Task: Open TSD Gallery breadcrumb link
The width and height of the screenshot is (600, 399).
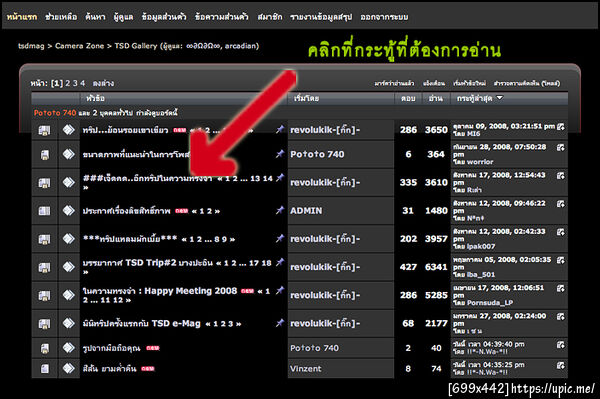Action: pyautogui.click(x=136, y=46)
